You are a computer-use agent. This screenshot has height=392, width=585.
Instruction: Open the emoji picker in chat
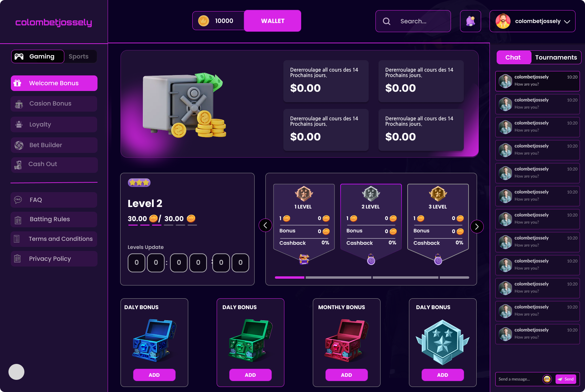(547, 379)
